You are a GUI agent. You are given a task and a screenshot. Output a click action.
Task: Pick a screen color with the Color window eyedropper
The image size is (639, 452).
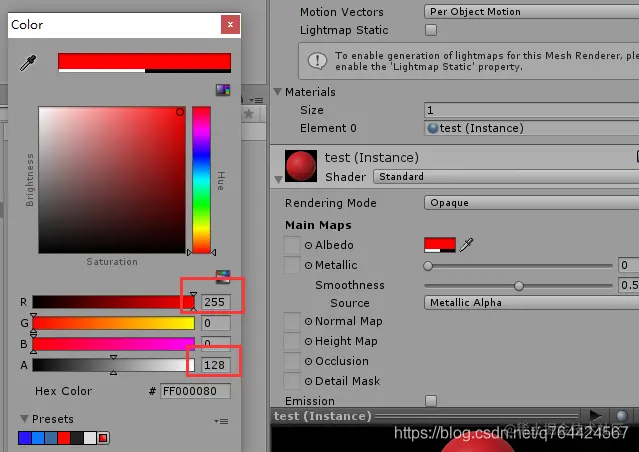28,63
